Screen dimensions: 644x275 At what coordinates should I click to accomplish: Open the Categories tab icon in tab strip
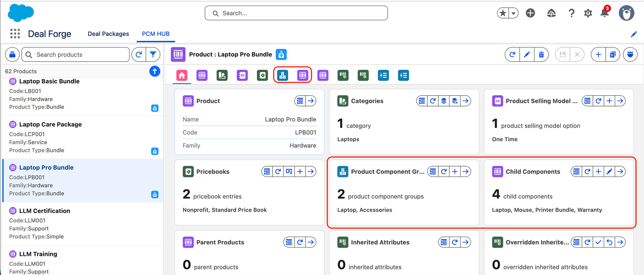(222, 75)
